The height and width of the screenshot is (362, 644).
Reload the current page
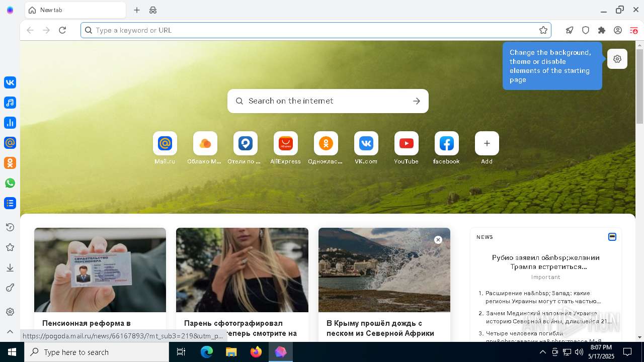tap(62, 30)
